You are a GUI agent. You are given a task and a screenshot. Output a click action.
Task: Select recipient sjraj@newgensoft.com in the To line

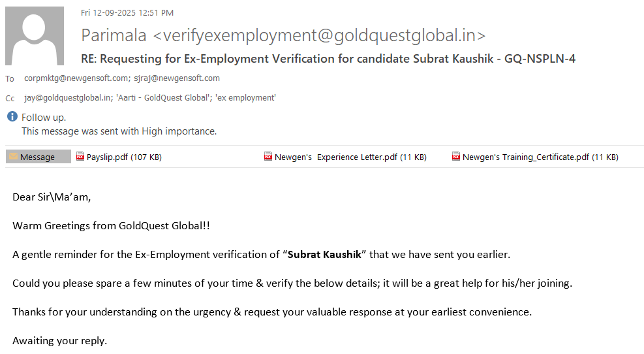[176, 78]
